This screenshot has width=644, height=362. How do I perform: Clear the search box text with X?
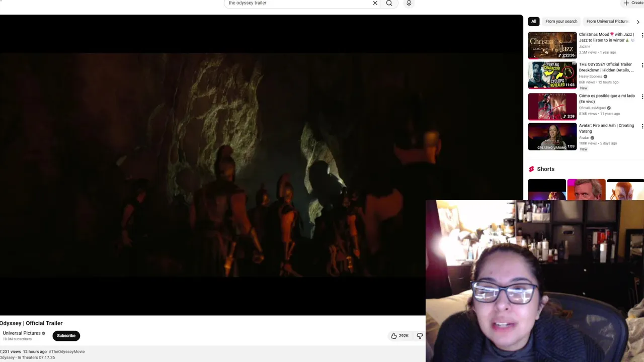[x=375, y=3]
